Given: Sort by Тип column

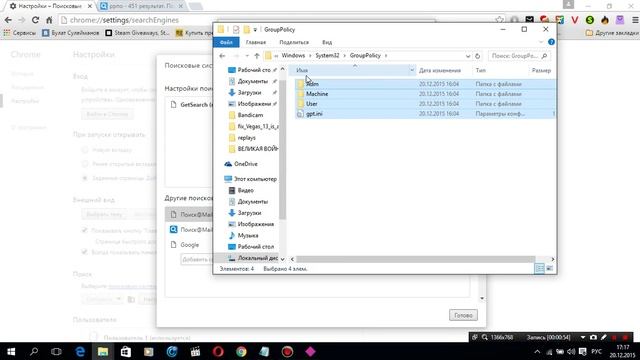Looking at the screenshot, I should [x=481, y=70].
